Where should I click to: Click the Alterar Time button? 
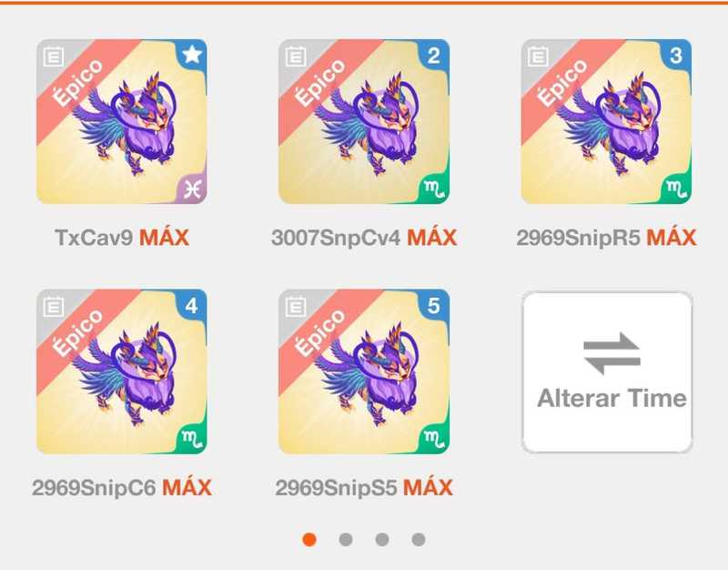click(607, 372)
